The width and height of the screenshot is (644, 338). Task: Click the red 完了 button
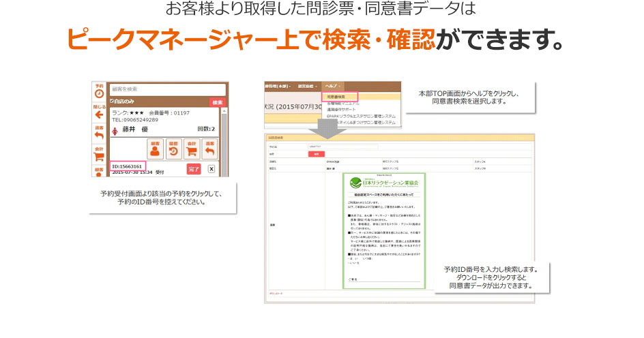point(194,169)
